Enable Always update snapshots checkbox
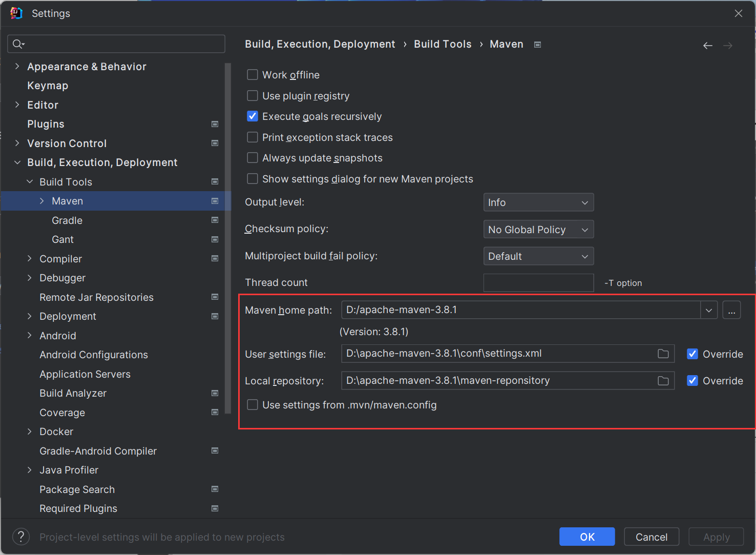 (253, 158)
